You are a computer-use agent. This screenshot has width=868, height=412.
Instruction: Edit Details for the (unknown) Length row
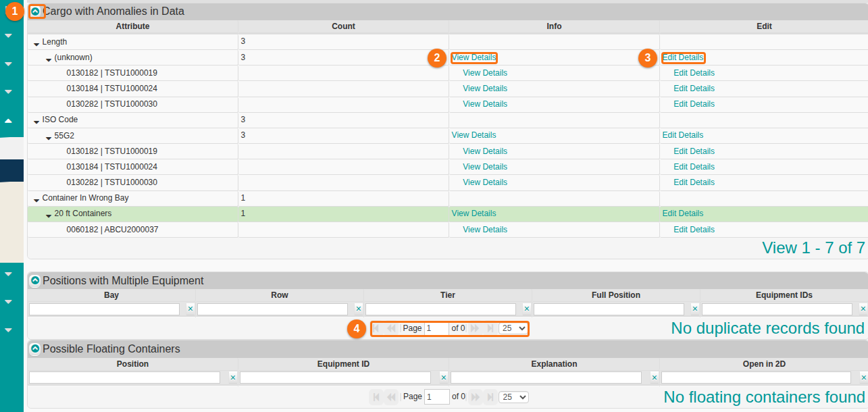[683, 57]
